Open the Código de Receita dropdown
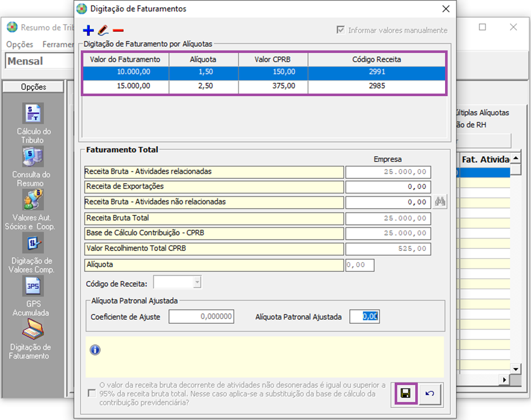Screen dimensions: 531x420 pos(197,282)
